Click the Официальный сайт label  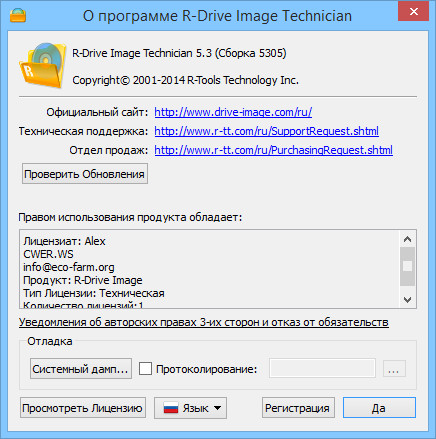pyautogui.click(x=97, y=112)
